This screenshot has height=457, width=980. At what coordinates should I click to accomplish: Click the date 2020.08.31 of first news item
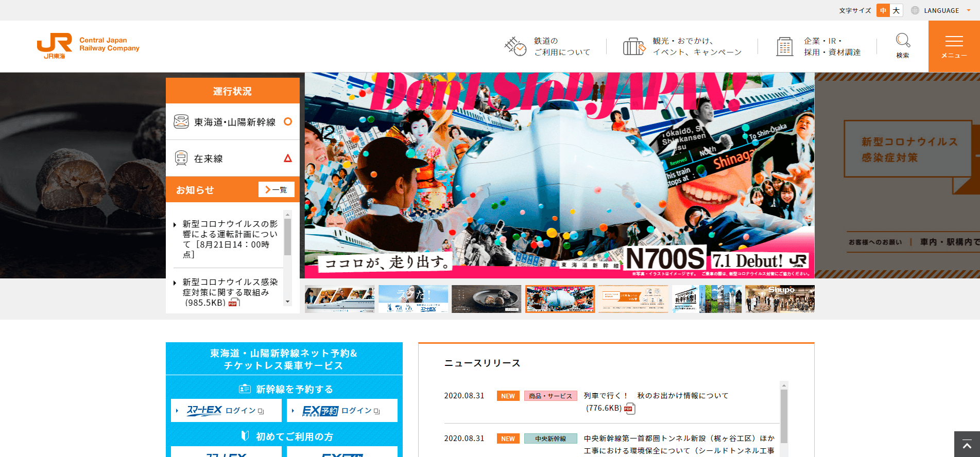(x=465, y=396)
